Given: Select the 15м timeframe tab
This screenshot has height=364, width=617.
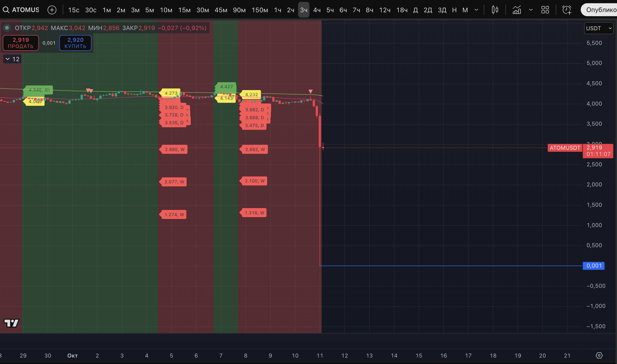Looking at the screenshot, I should (184, 10).
